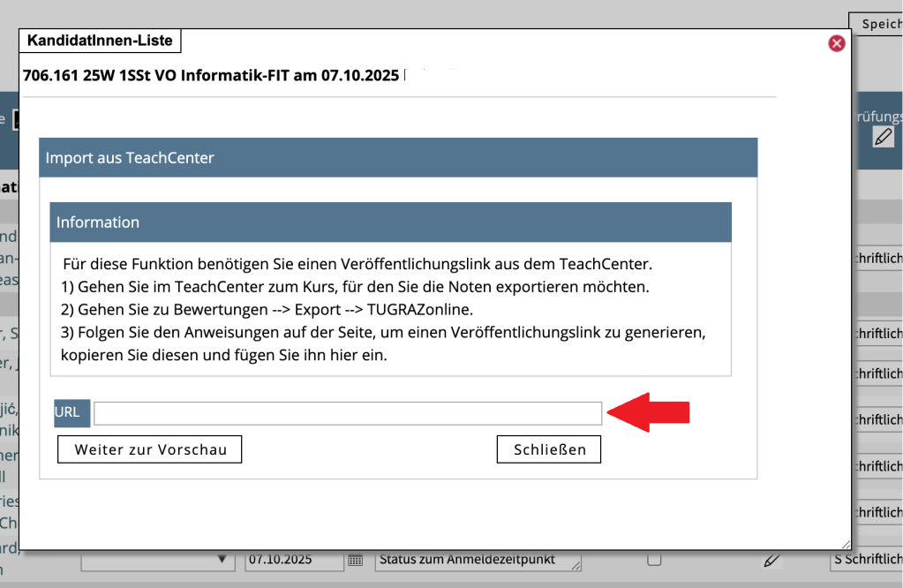Select the KandidatInnen-Liste title tab

pos(101,41)
